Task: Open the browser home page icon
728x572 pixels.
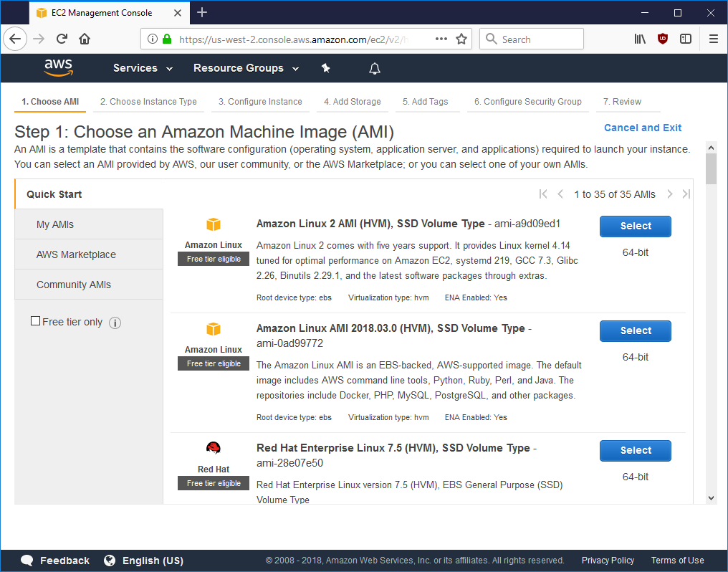Action: coord(84,39)
